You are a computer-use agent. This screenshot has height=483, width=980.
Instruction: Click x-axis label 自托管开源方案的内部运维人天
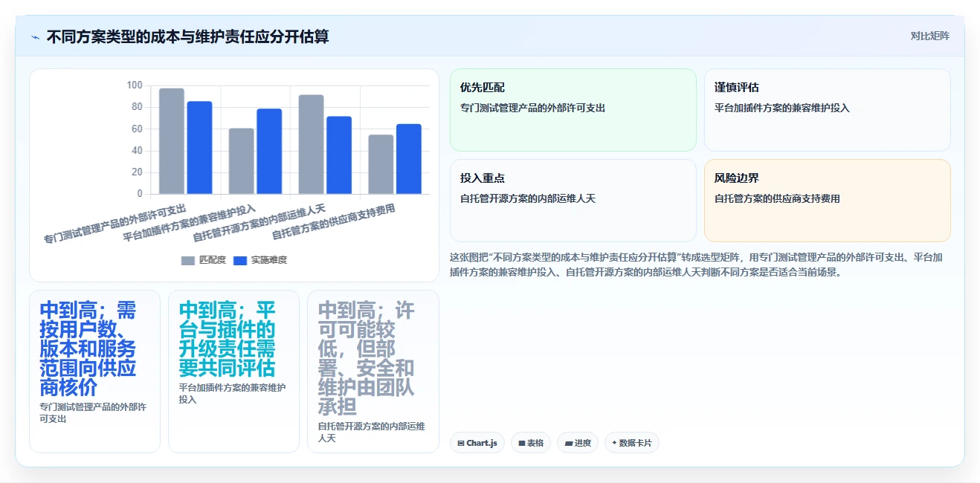(x=259, y=222)
